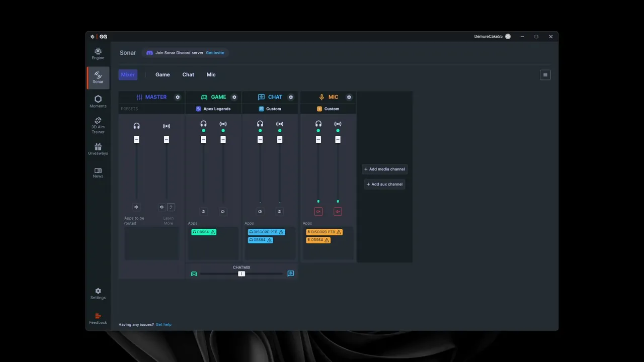Select Sonar in the sidebar
Viewport: 644px width, 362px height.
[98, 77]
